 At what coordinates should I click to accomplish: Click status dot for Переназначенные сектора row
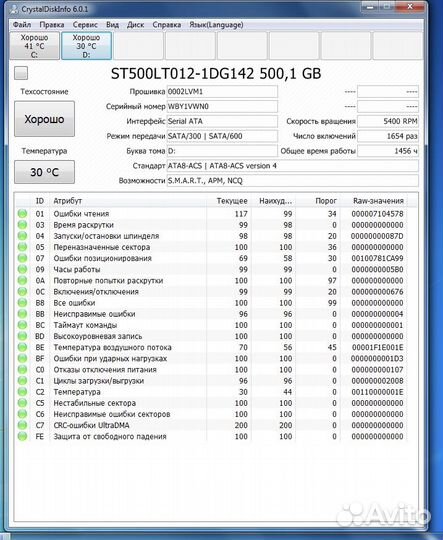click(22, 247)
